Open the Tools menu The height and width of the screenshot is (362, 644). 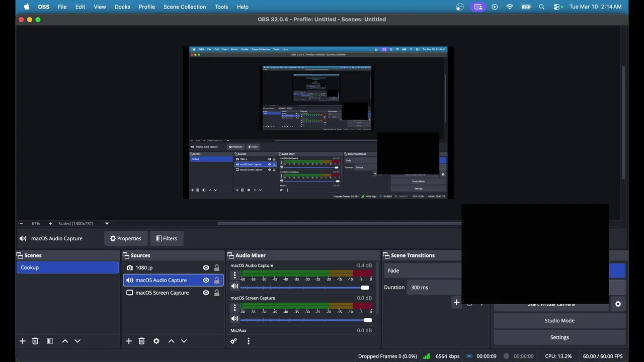pyautogui.click(x=221, y=7)
